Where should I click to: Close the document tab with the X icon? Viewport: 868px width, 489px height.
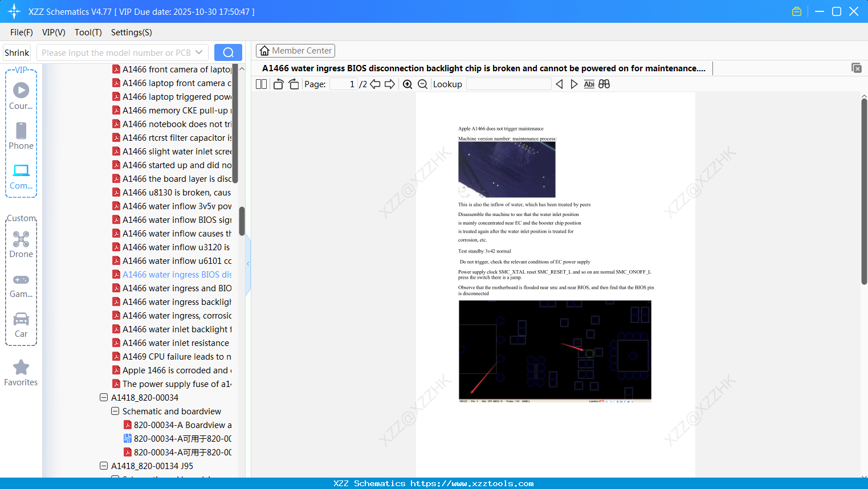click(857, 68)
